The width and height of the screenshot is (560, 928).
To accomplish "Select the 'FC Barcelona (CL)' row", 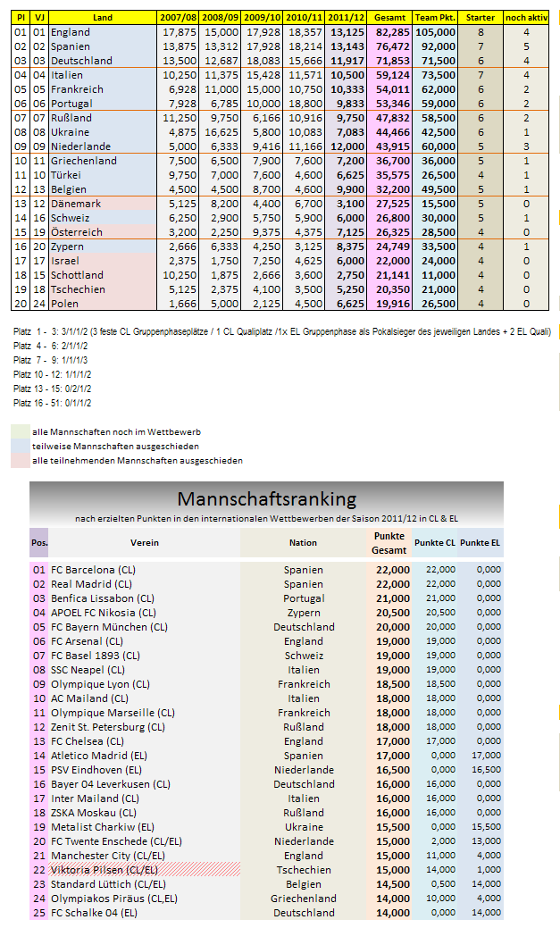I will (x=266, y=569).
